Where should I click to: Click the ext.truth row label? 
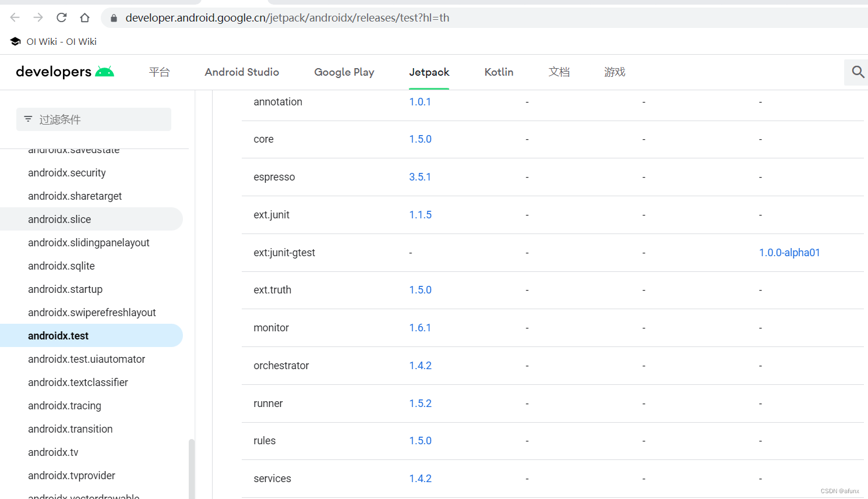[272, 290]
